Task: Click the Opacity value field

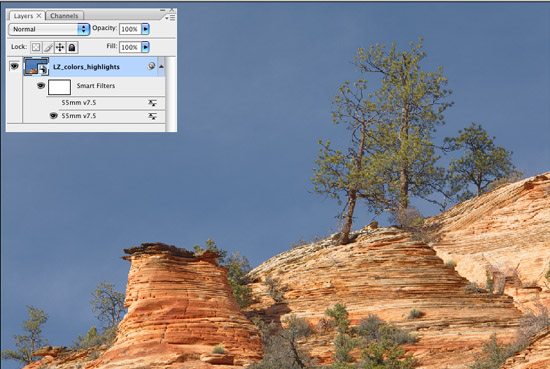Action: coord(130,29)
